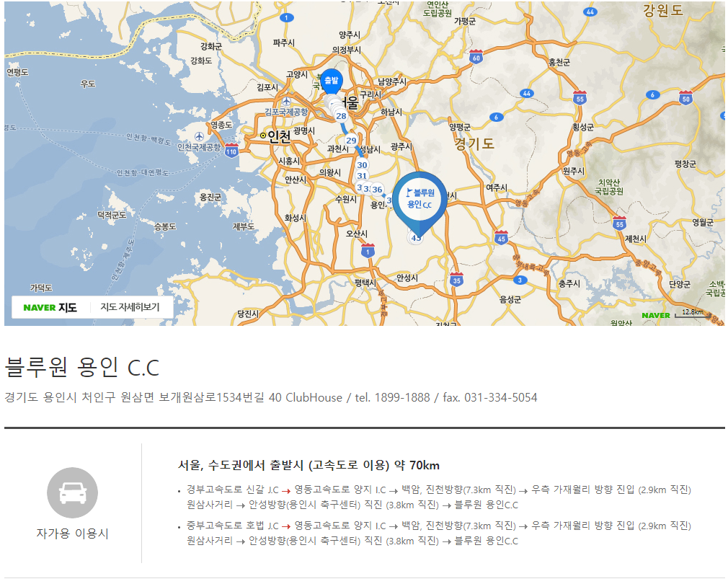Screen dimensions: 728x584
Task: Open the NAVER 지도 logo link
Action: click(x=50, y=307)
